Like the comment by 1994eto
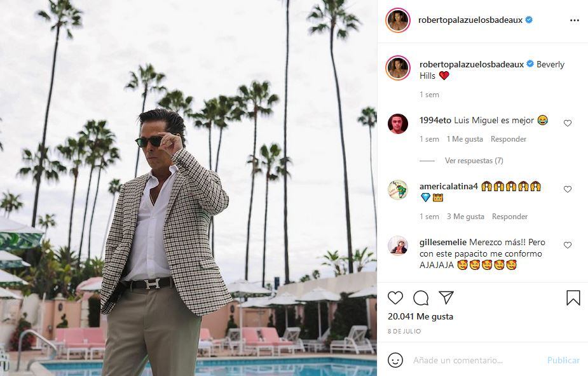Viewport: 588px width, 376px height. tap(568, 123)
